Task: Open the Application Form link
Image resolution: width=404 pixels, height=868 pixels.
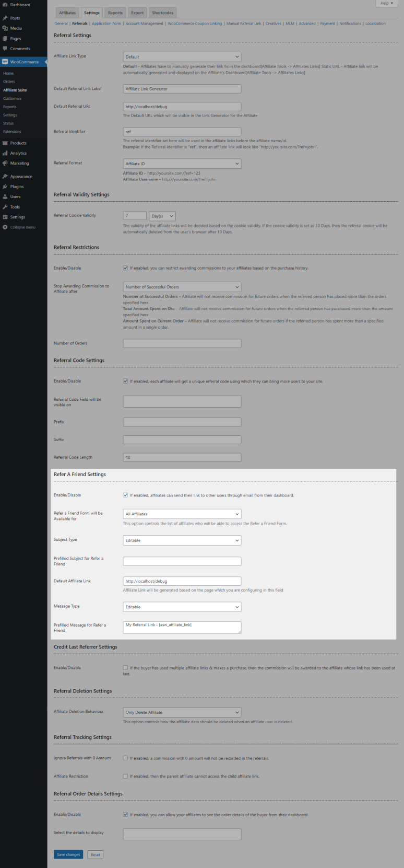Action: [x=106, y=24]
